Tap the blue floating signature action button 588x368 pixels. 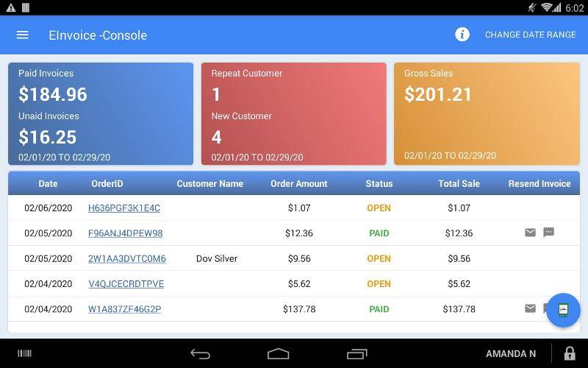(563, 310)
